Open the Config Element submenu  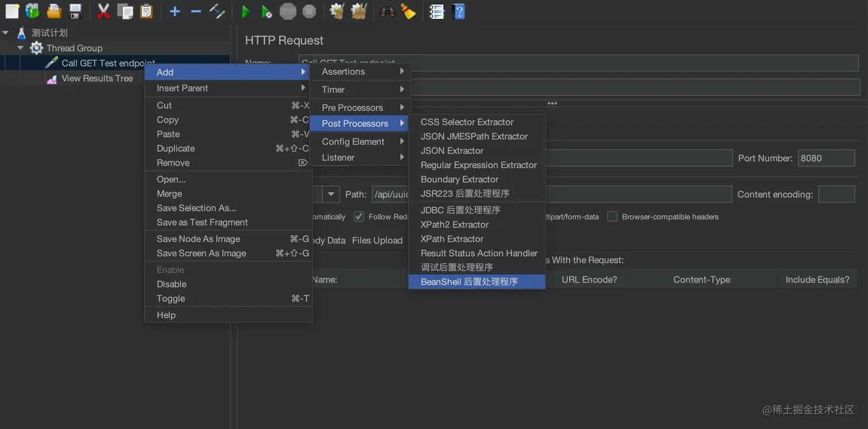(359, 141)
